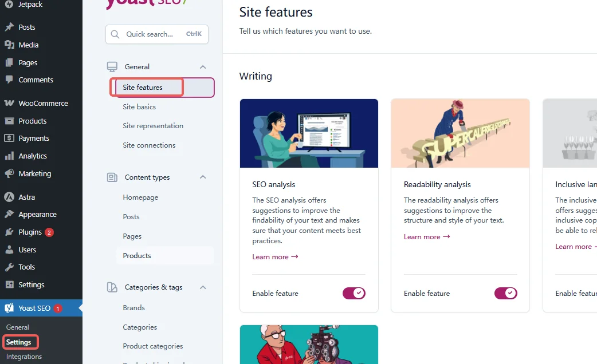Select Products under Content types

coord(137,256)
